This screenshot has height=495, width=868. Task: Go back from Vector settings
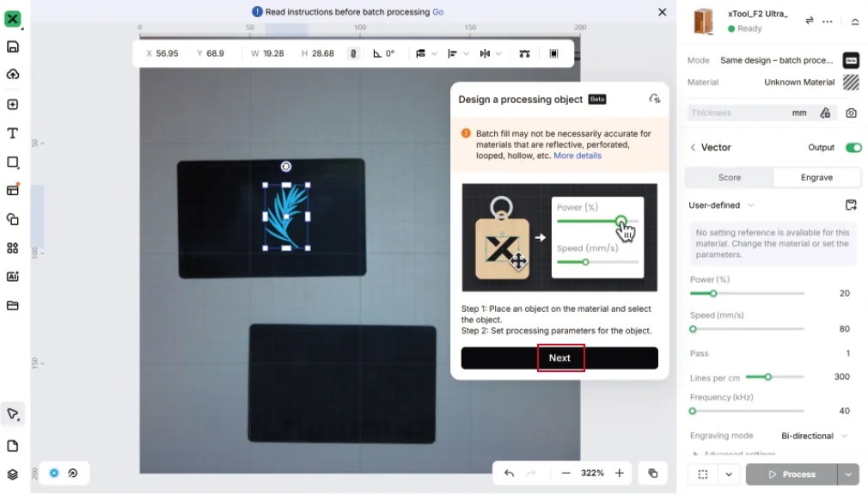(693, 148)
